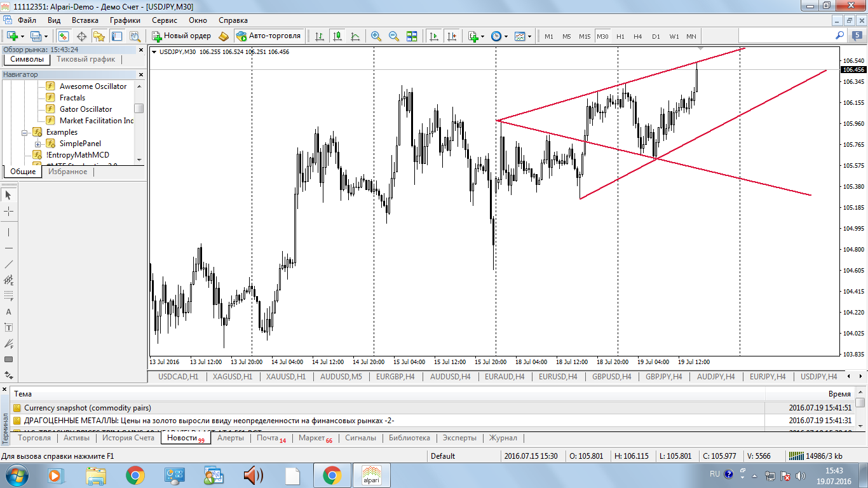This screenshot has height=488, width=868.
Task: Toggle the Market Watch window icon
Action: pos(64,36)
